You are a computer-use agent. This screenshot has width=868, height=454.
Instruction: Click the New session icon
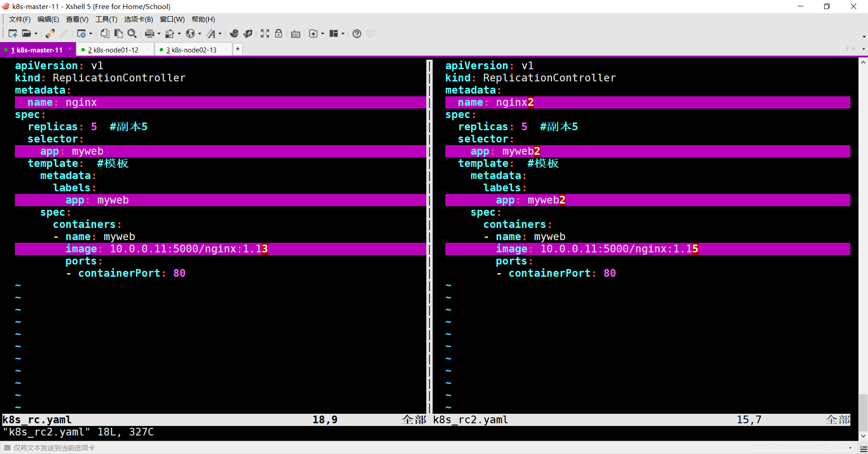point(13,33)
